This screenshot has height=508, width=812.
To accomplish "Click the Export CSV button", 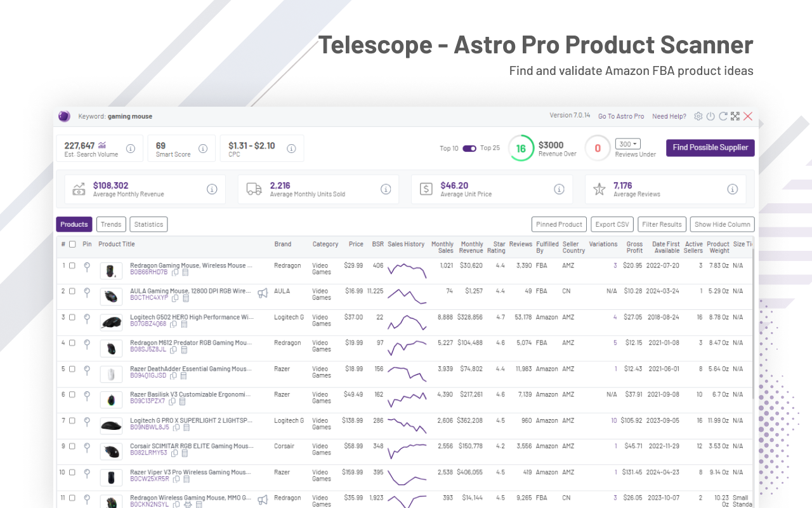I will (612, 224).
